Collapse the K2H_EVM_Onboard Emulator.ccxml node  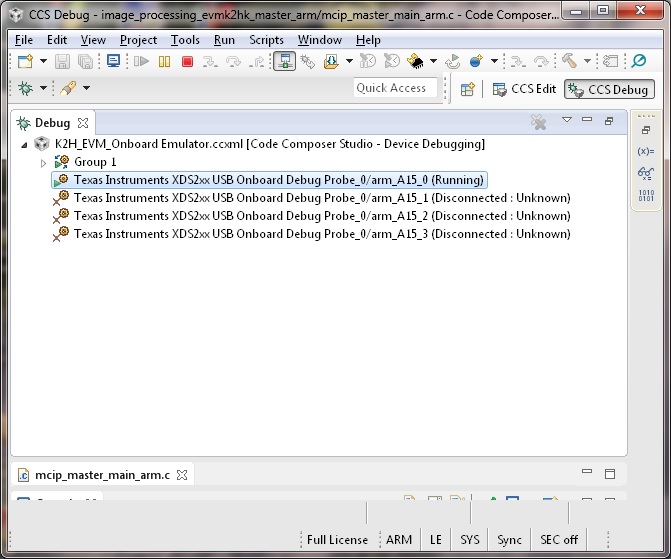[x=24, y=145]
